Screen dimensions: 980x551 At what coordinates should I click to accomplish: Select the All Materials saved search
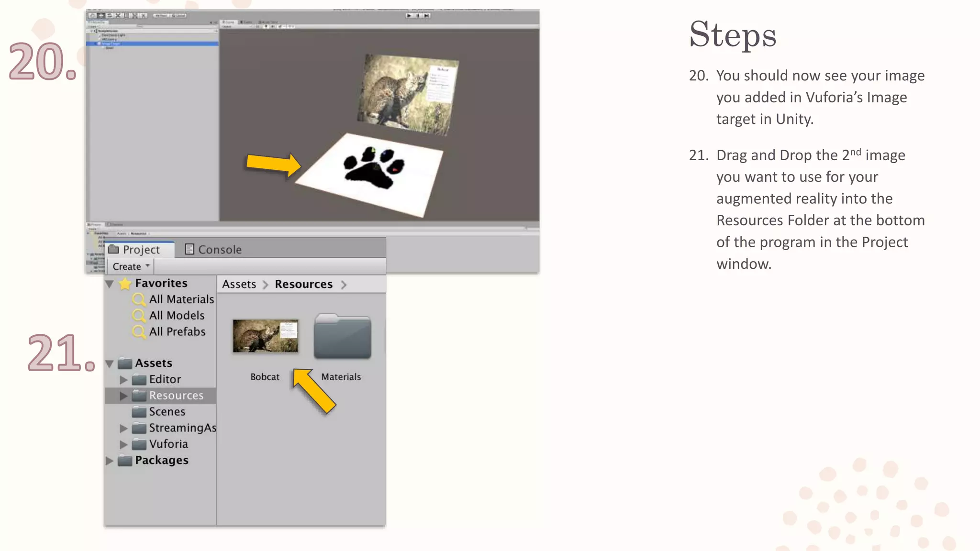point(181,299)
